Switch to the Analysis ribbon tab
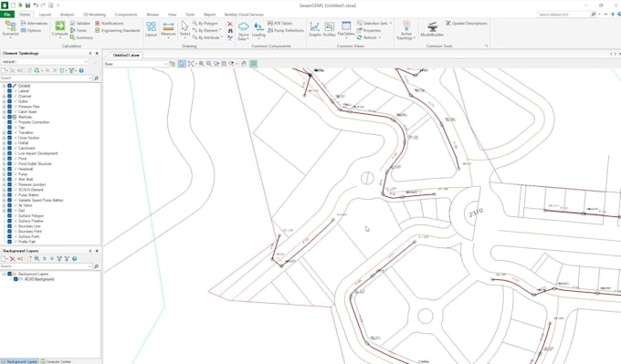 (67, 15)
